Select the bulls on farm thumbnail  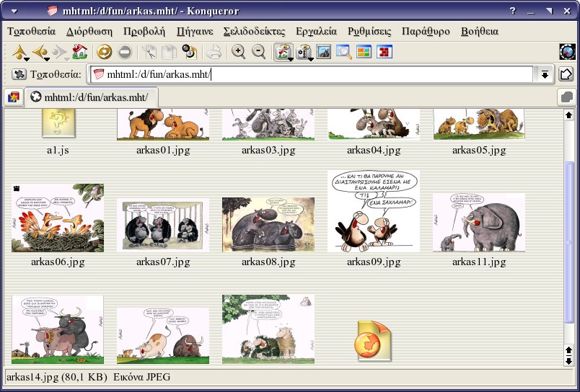click(x=58, y=329)
